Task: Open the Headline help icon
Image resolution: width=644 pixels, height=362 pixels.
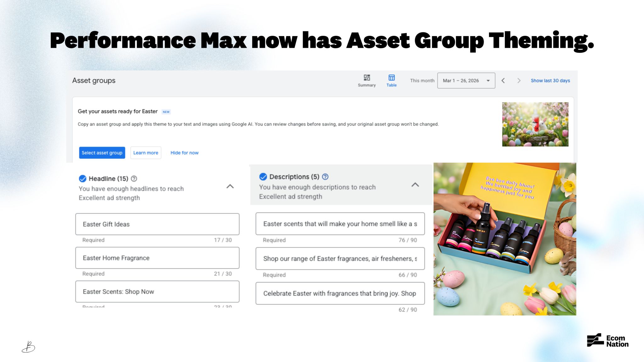Action: point(134,178)
